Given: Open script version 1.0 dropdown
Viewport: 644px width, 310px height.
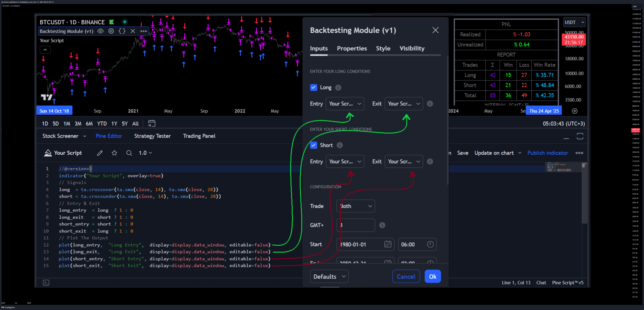Looking at the screenshot, I should pos(146,153).
